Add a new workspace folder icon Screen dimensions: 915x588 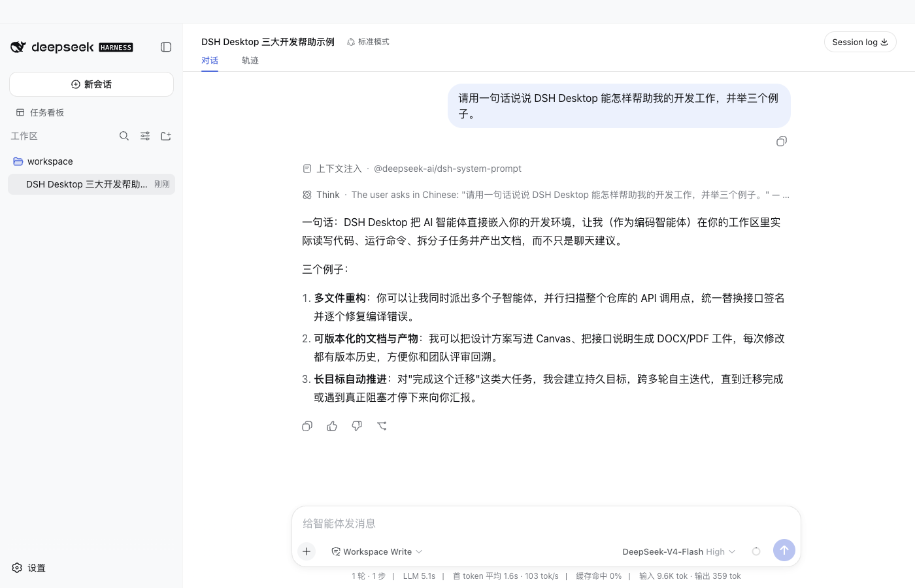(166, 136)
